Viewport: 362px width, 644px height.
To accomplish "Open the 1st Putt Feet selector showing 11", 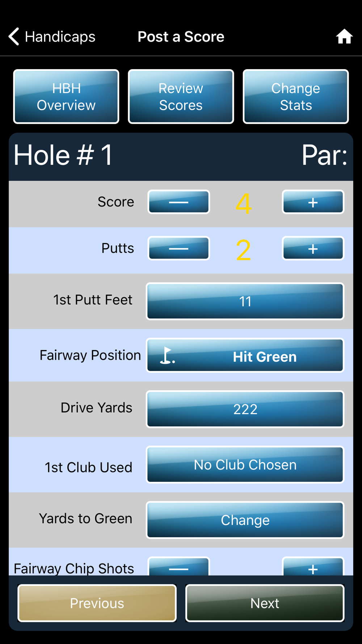I will (x=245, y=301).
